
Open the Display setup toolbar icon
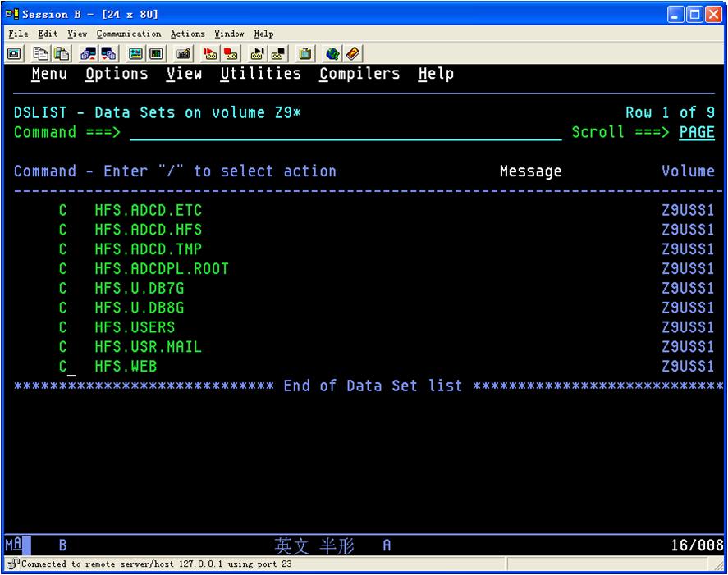coord(135,54)
